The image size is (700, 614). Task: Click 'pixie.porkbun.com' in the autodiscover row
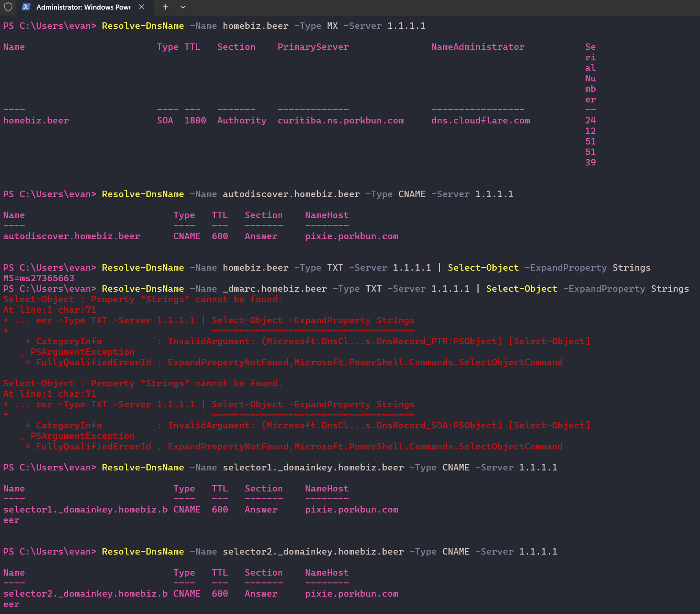tap(352, 236)
